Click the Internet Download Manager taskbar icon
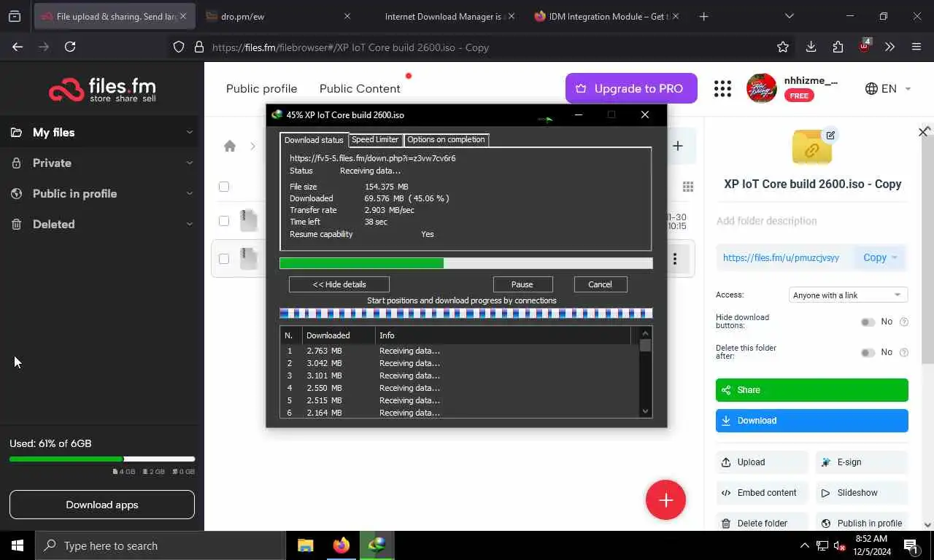The image size is (934, 560). coord(377,545)
